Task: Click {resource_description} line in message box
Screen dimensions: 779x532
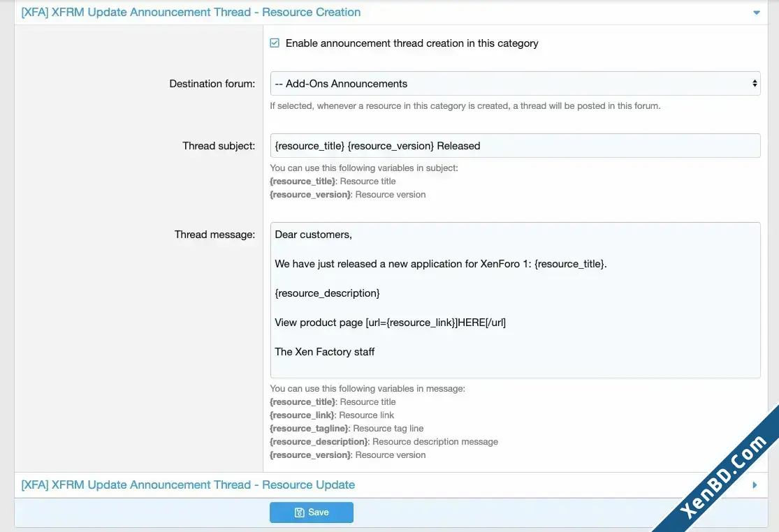Action: click(328, 293)
